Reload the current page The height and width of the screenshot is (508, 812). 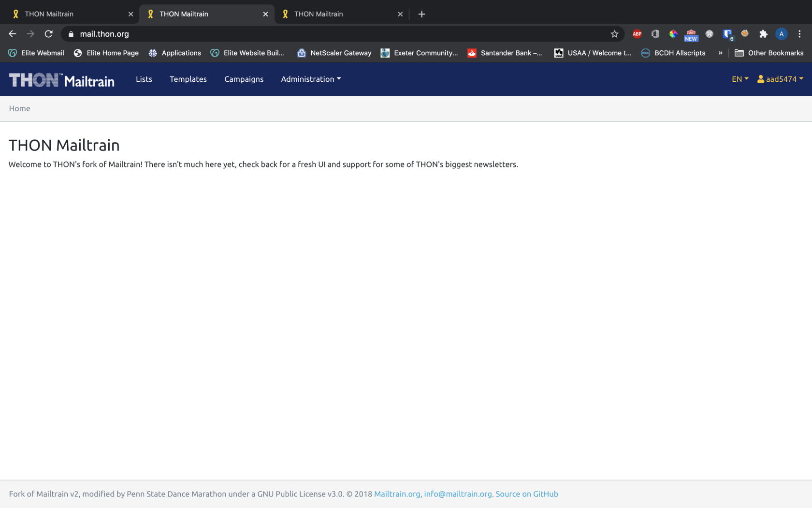point(48,34)
